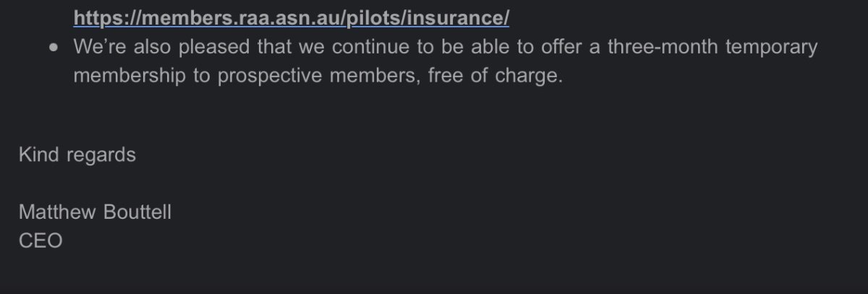
Task: Click the 'insurance/' portion of the URL
Action: coord(458,17)
